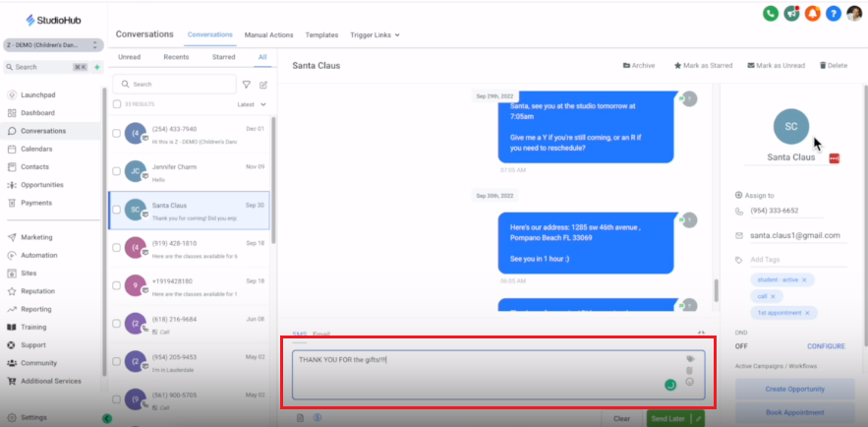Collapse the sidebar with the green arrow

pyautogui.click(x=107, y=418)
